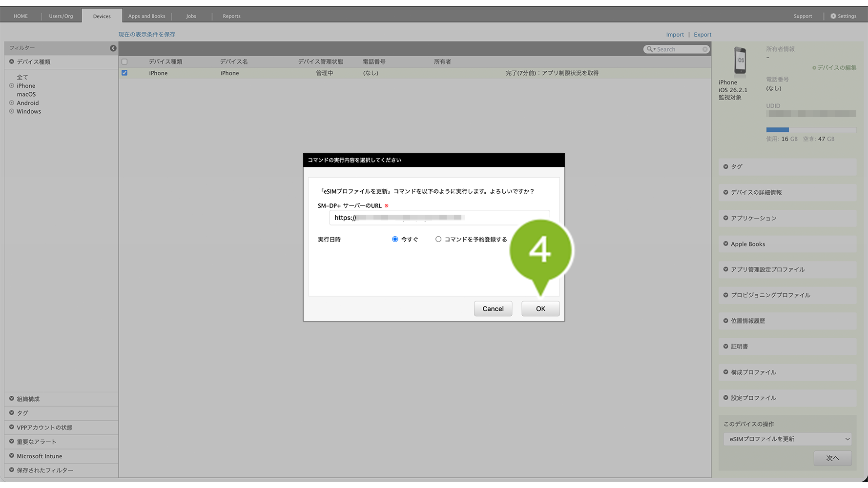Image resolution: width=868 pixels, height=488 pixels.
Task: Open the Support link
Action: click(x=803, y=16)
